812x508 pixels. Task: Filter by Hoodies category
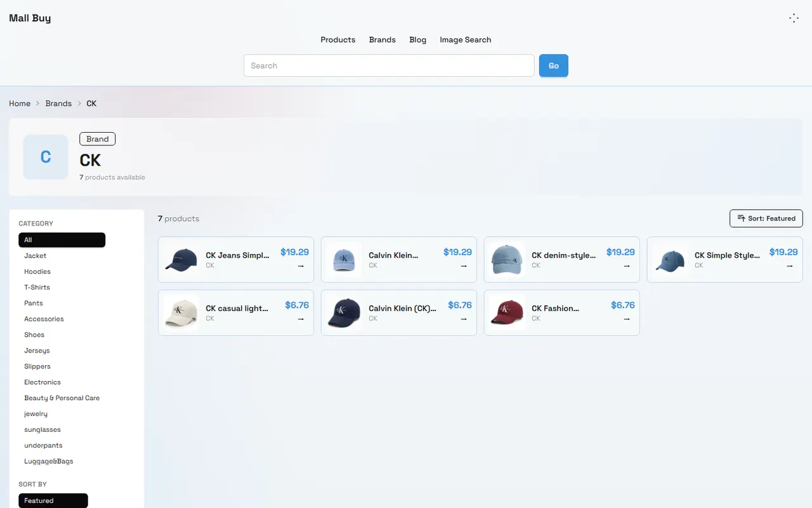click(37, 272)
